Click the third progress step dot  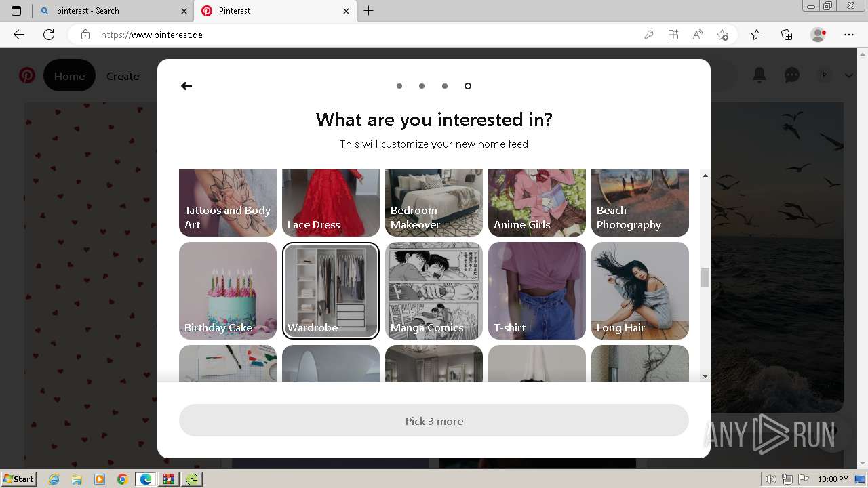pyautogui.click(x=445, y=86)
